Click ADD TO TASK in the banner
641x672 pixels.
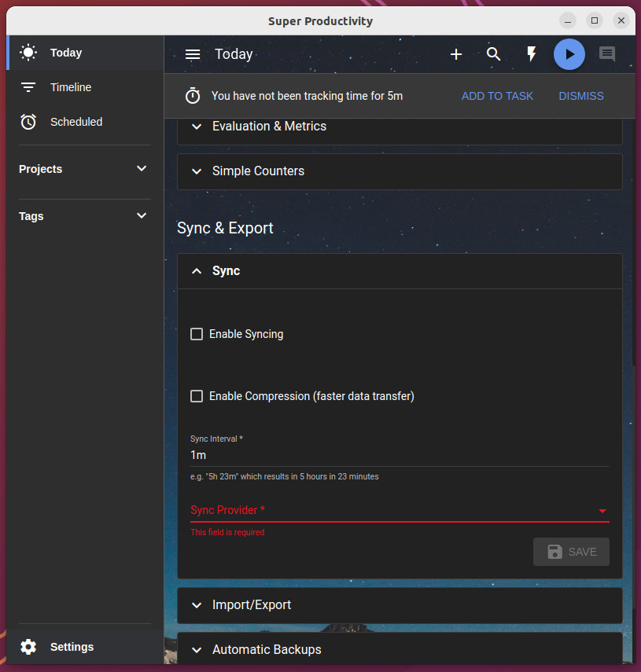point(497,95)
